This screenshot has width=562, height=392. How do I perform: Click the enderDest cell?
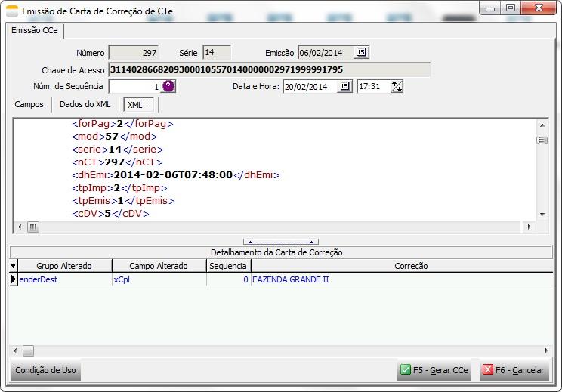pos(64,279)
